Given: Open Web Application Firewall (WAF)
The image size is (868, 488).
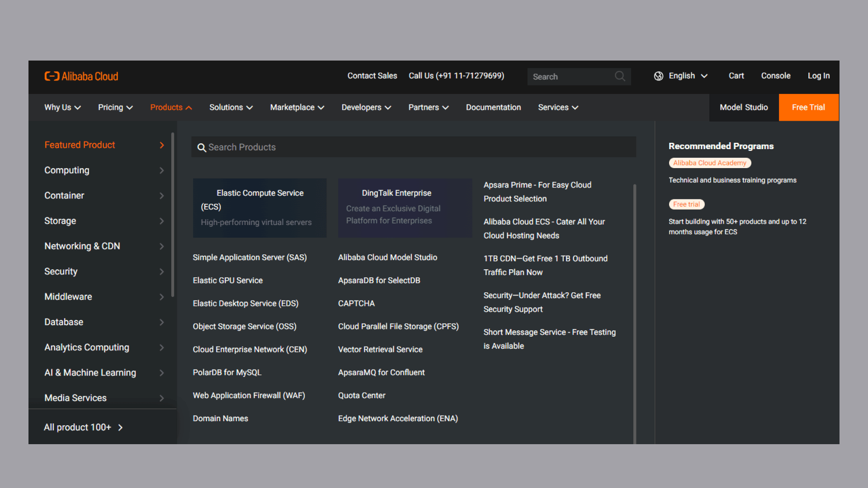Looking at the screenshot, I should (249, 396).
